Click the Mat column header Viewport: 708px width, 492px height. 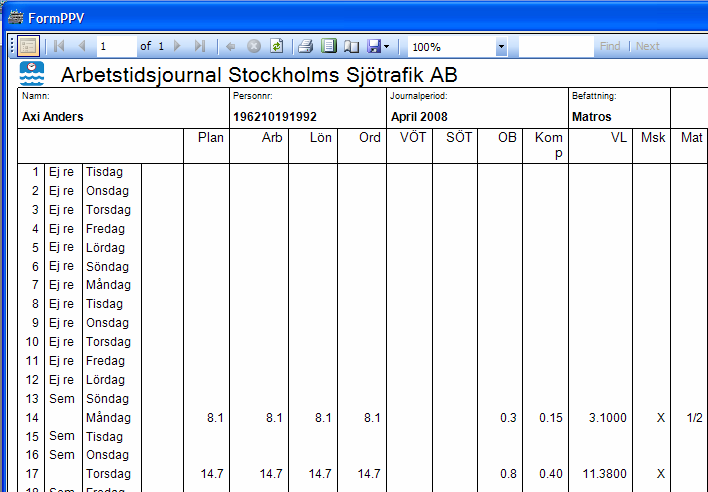pos(692,138)
